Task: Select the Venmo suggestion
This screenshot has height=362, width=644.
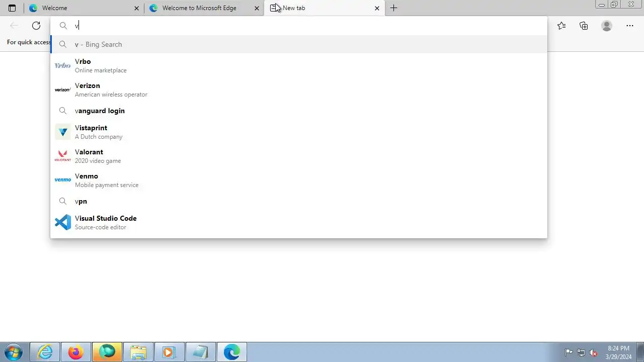Action: [299, 180]
